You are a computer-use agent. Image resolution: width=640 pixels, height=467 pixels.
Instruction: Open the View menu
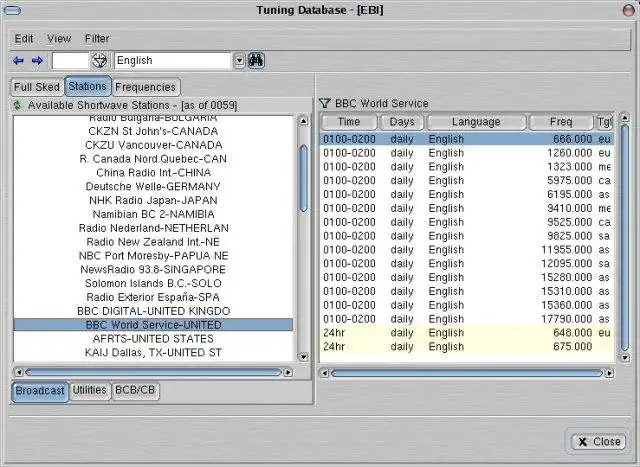tap(59, 39)
